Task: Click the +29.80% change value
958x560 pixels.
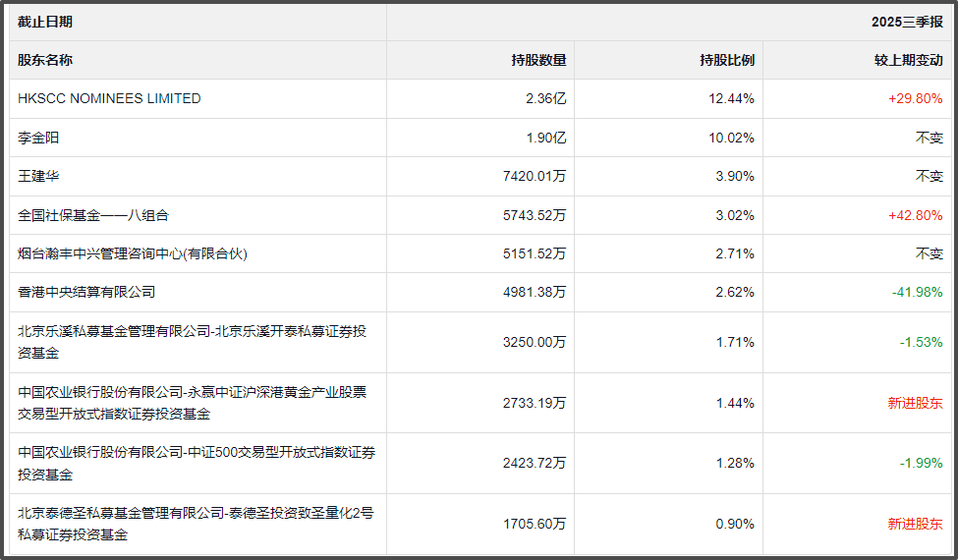Action: click(915, 98)
